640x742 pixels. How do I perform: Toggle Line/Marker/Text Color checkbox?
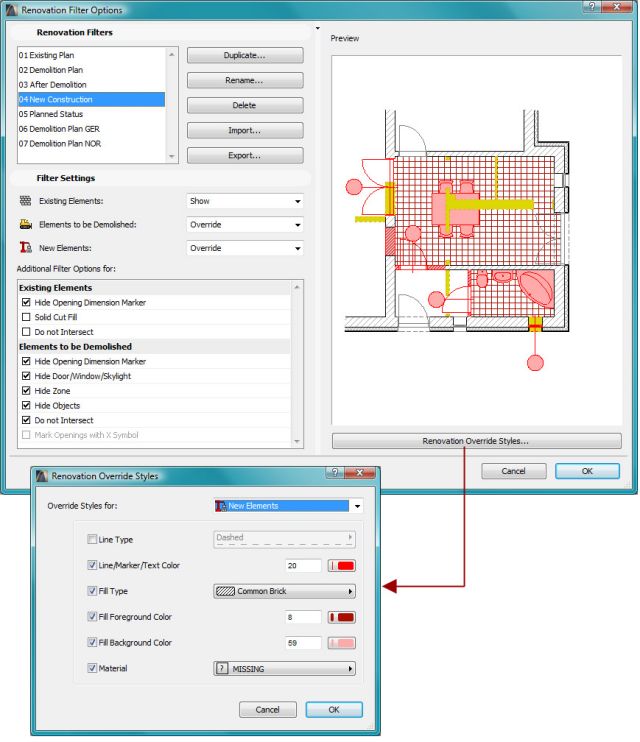click(92, 565)
